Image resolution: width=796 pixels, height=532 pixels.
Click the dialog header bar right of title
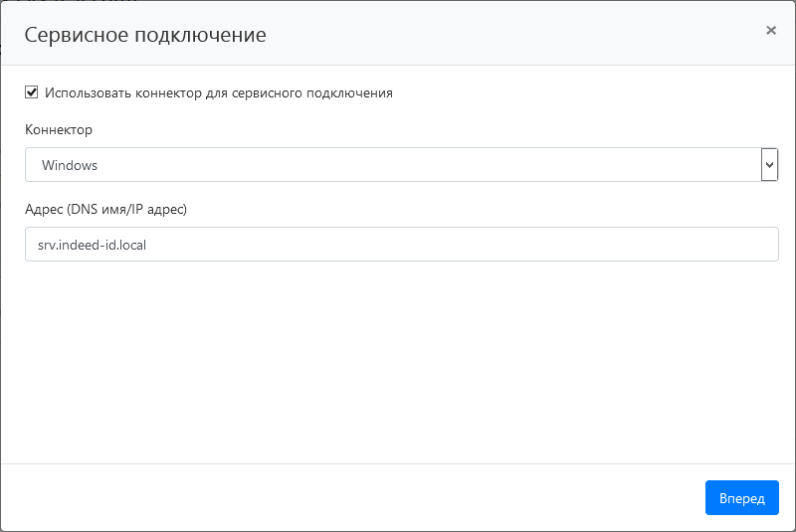[497, 35]
